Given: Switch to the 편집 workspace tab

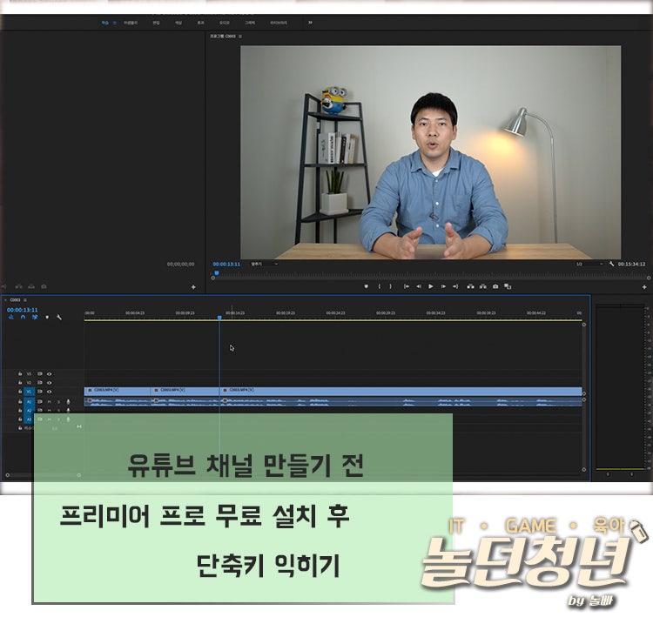Looking at the screenshot, I should [156, 23].
